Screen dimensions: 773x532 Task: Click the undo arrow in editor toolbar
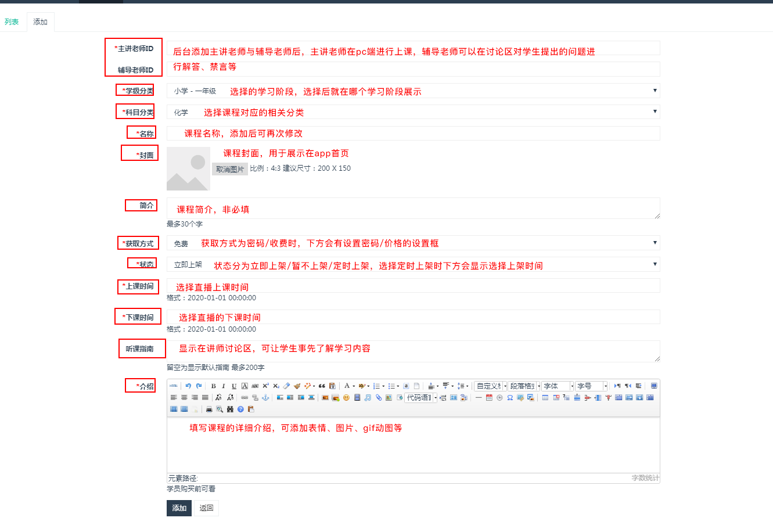click(x=188, y=386)
